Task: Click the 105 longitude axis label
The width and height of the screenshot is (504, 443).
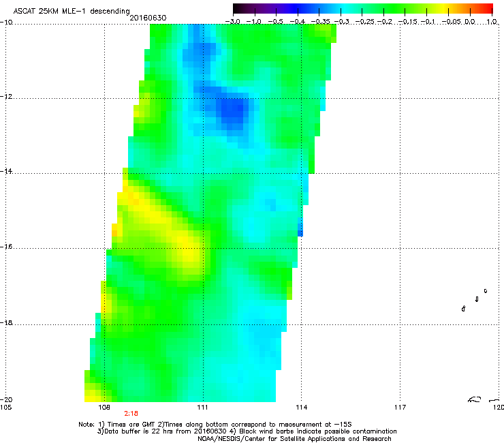Action: (x=5, y=408)
